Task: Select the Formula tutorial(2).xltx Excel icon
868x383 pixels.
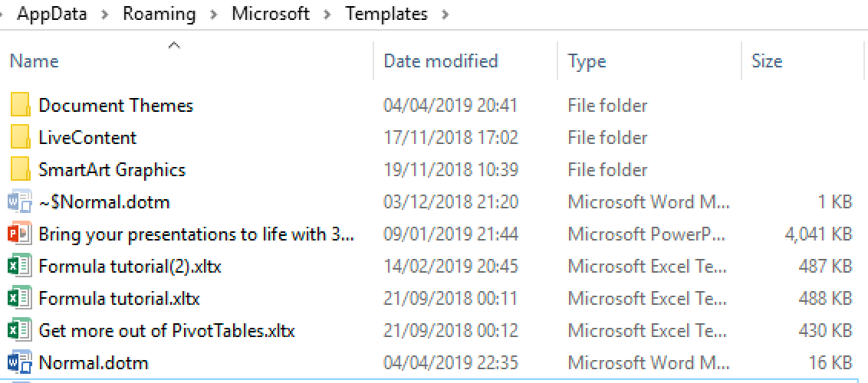Action: coord(20,267)
